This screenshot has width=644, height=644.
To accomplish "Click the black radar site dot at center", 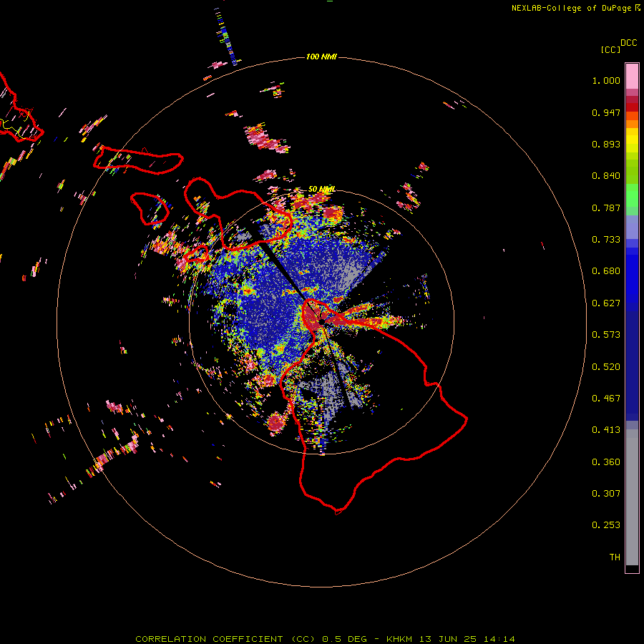I will 322,321.
